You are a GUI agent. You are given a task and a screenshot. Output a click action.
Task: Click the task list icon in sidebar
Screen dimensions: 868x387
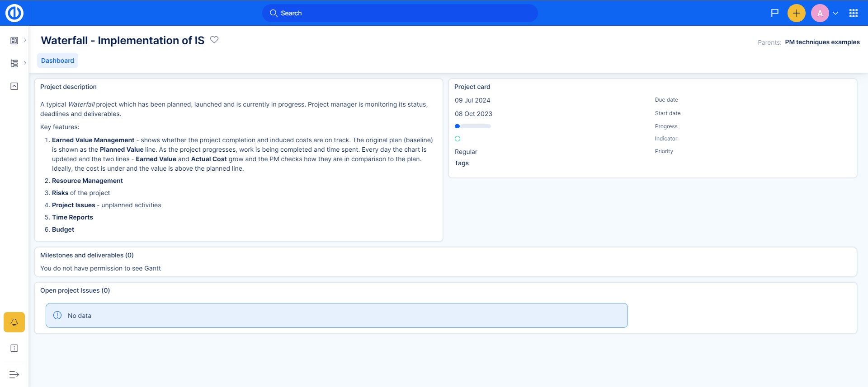pos(14,63)
